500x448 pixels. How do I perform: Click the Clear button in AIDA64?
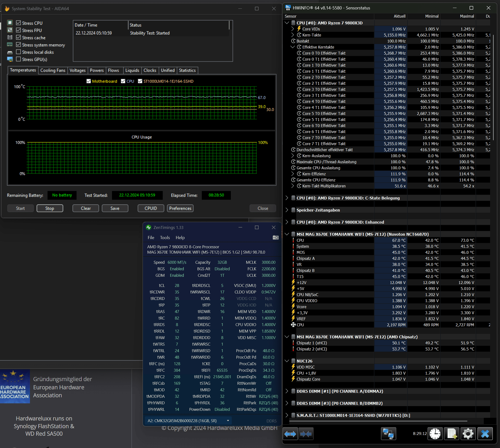86,208
